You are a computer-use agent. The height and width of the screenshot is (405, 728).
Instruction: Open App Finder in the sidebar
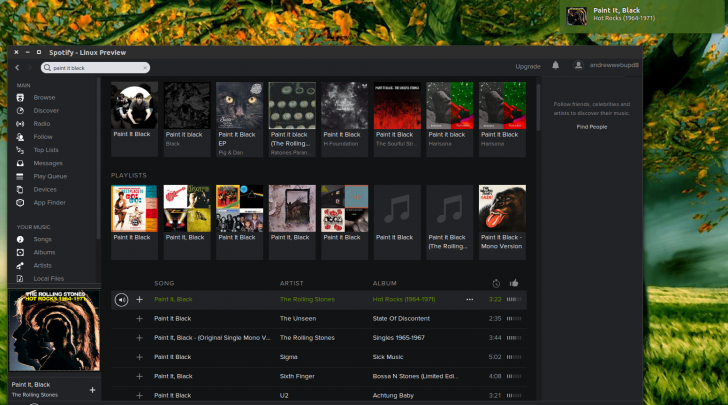click(x=50, y=202)
